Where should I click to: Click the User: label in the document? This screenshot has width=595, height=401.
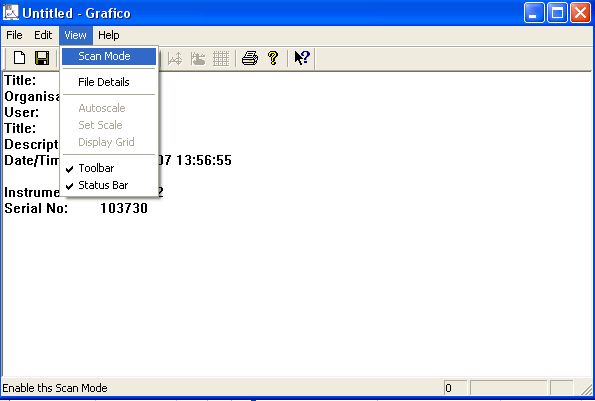point(21,113)
